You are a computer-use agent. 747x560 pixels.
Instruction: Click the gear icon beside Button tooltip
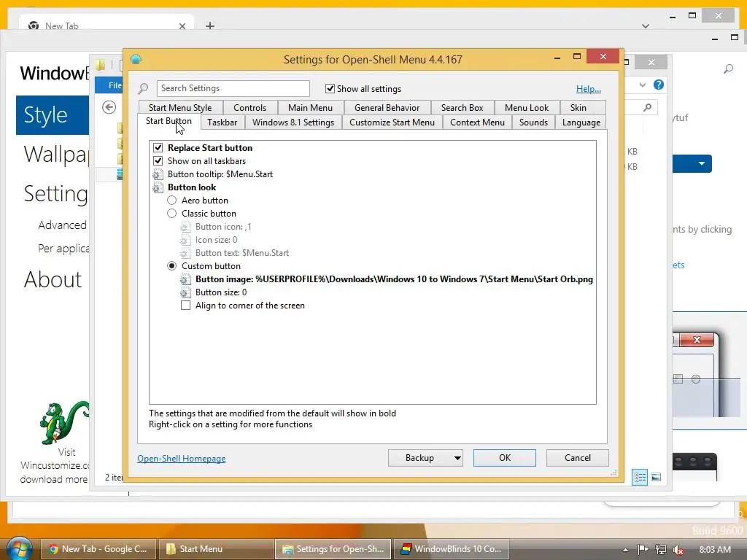tap(158, 174)
